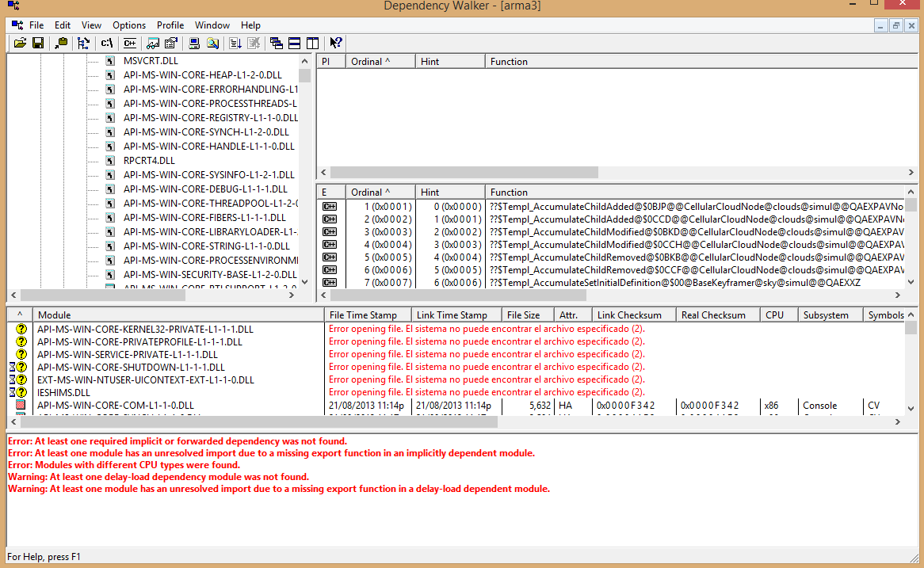Toggle Undecorate C++ Functions button
Image resolution: width=924 pixels, height=568 pixels.
click(x=130, y=44)
